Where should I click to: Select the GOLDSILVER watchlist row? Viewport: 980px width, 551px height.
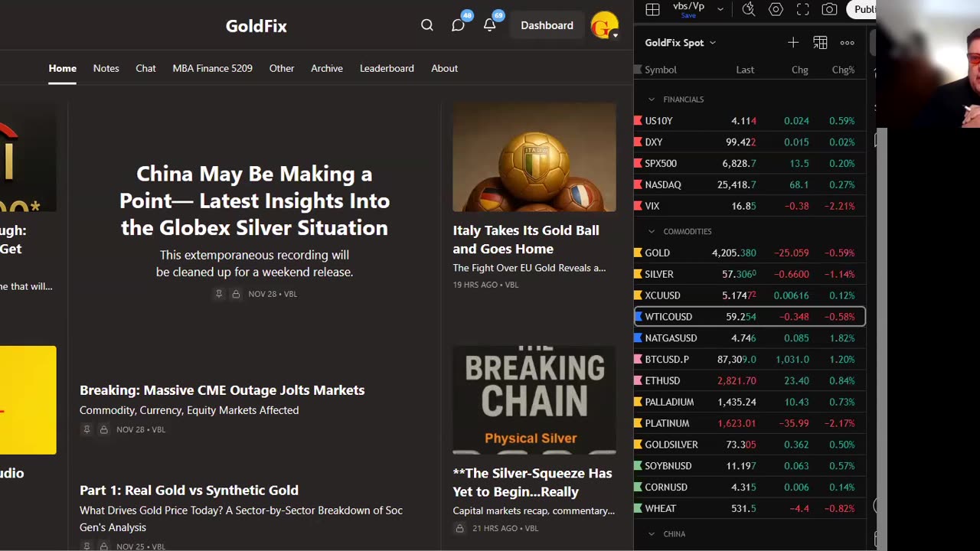coord(750,445)
